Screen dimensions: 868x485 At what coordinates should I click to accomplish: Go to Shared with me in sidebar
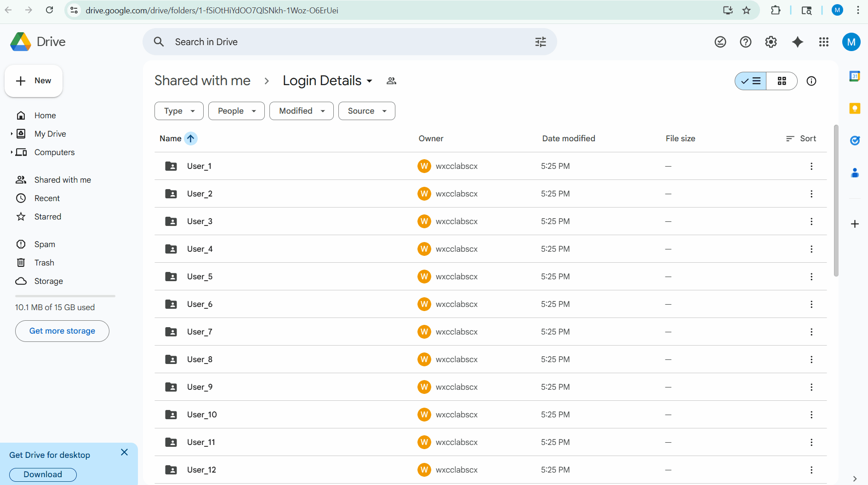click(63, 180)
